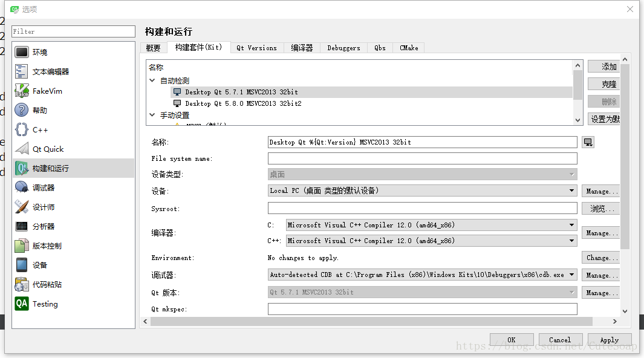Click Manage button next to Qt 版本
This screenshot has height=358, width=644.
point(600,293)
